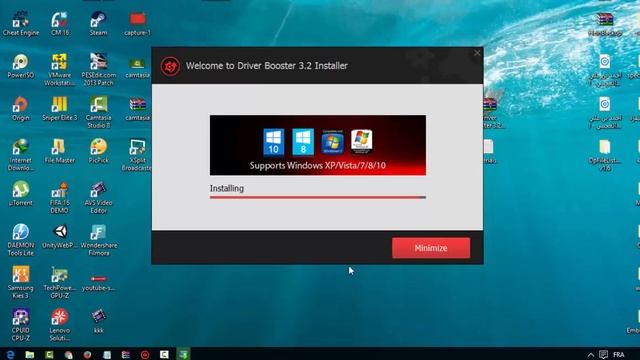Open the WinRAR taskbar icon
The image size is (640, 360).
(x=126, y=354)
